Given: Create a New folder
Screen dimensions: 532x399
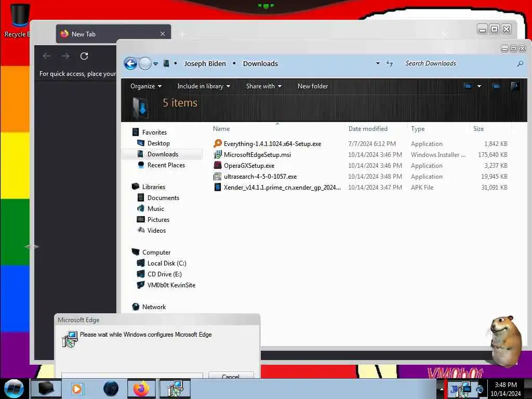Looking at the screenshot, I should 312,86.
